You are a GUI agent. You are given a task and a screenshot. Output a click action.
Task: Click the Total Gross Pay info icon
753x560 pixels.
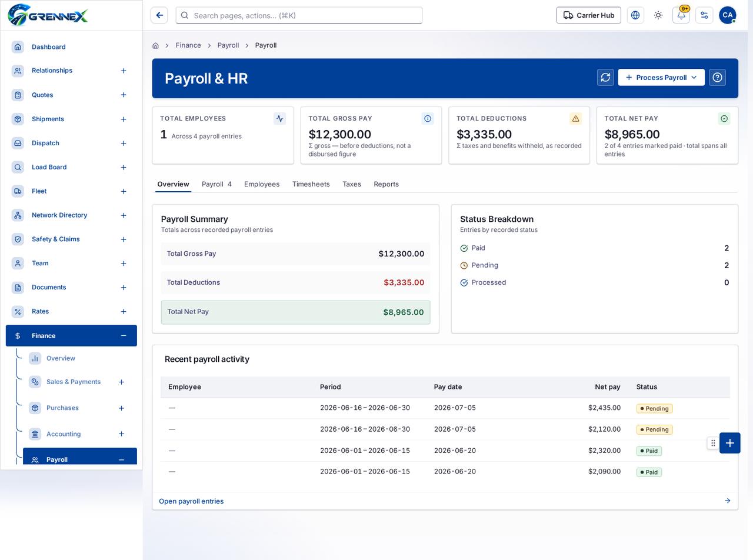[x=428, y=119]
